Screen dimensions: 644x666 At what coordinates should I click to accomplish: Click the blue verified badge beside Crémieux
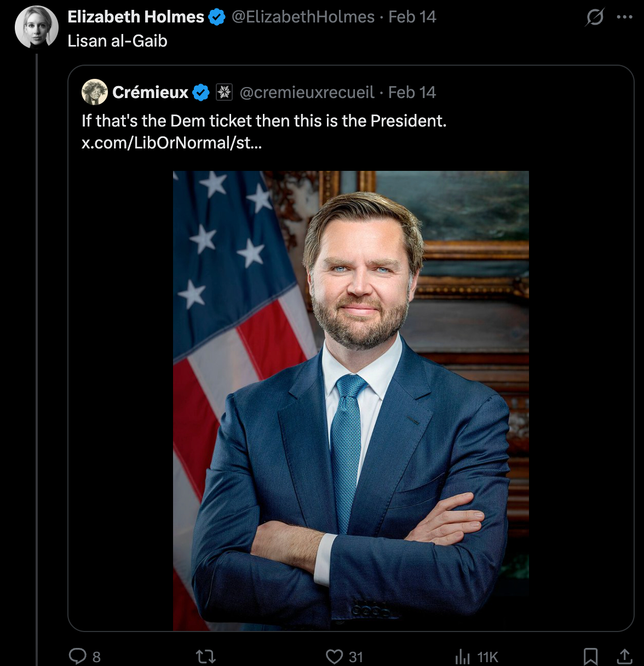click(202, 93)
